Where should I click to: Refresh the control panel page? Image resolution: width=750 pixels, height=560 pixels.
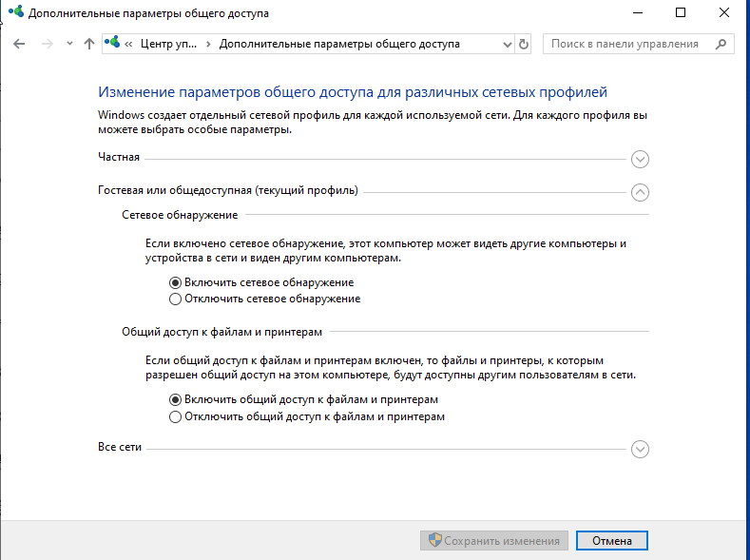coord(523,45)
